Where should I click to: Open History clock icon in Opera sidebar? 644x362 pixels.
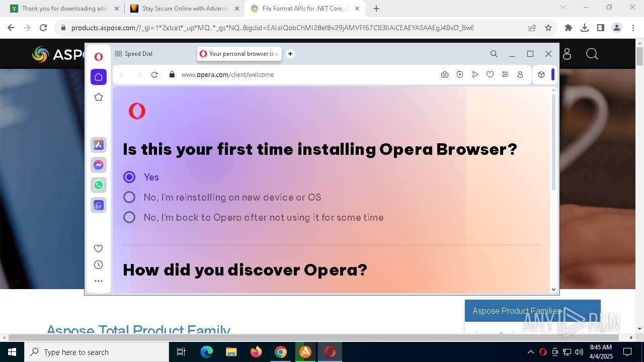tap(99, 265)
